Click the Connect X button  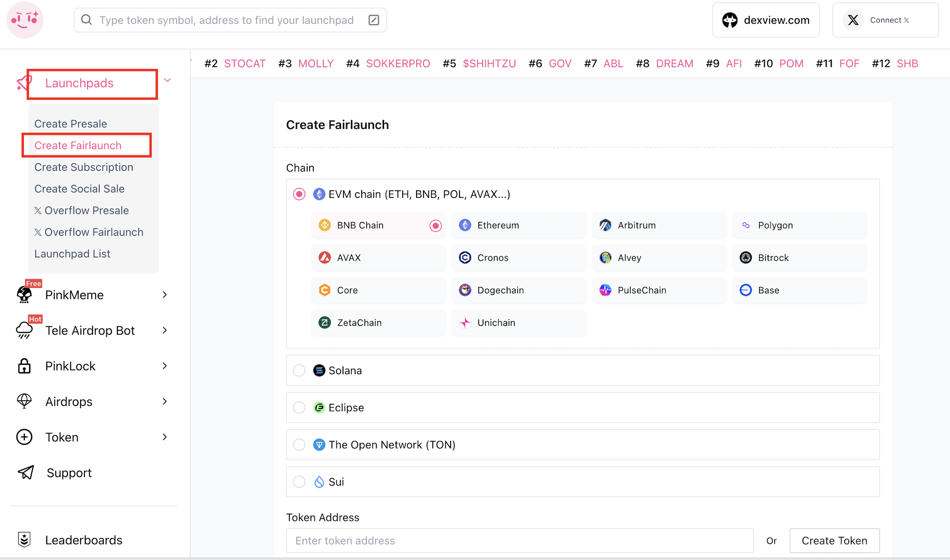885,20
